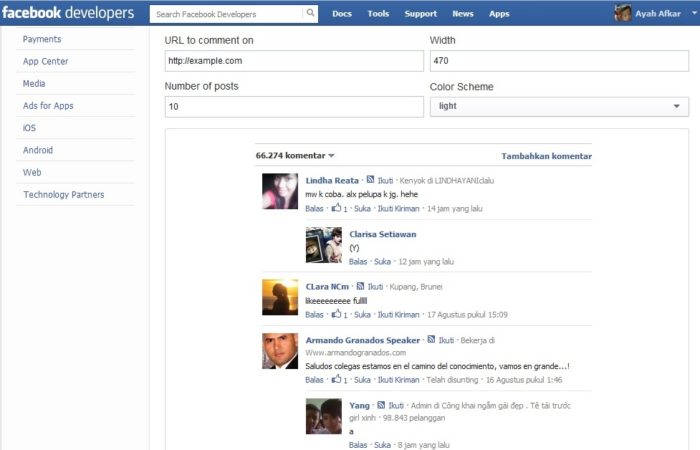Click Tambahkan komentar link
Image resolution: width=700 pixels, height=450 pixels.
pos(546,156)
